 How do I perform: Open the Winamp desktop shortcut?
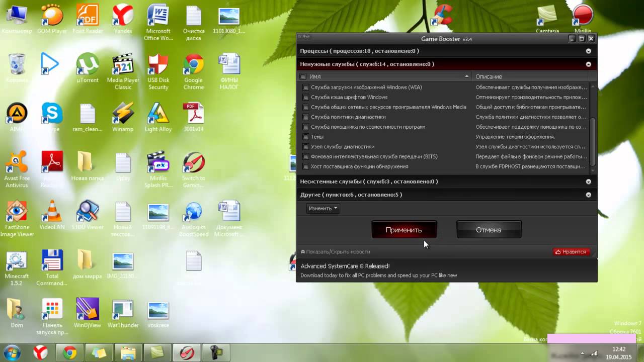point(123,117)
